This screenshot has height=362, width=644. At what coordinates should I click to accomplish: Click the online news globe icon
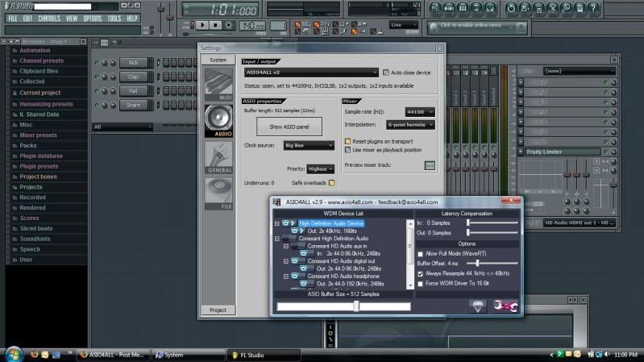coord(433,27)
